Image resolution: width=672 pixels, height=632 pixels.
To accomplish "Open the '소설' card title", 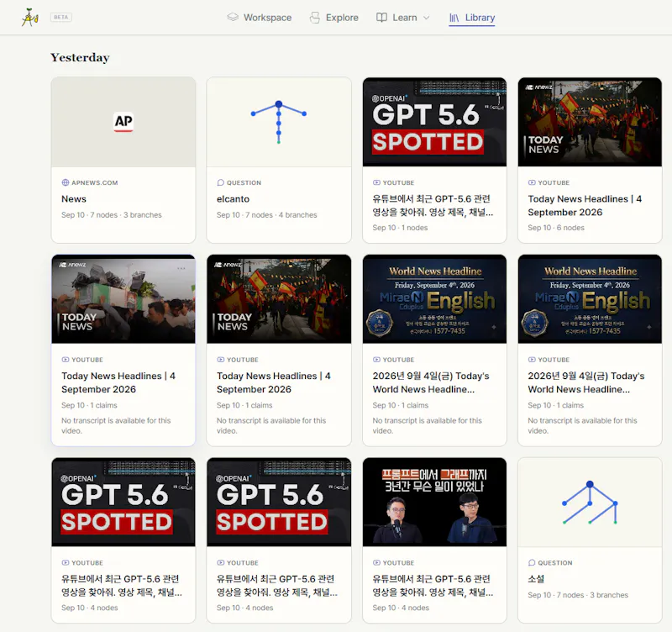I will click(x=536, y=579).
